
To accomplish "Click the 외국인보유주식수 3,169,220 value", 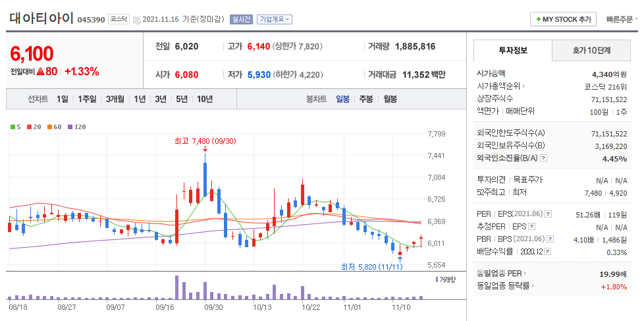I will 610,146.
